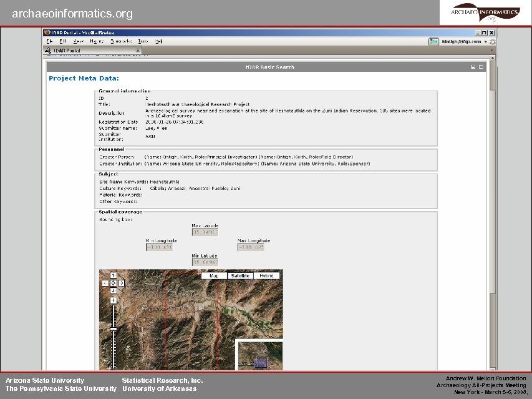Image resolution: width=532 pixels, height=399 pixels.
Task: Open the search engine dropdown arrow
Action: click(x=485, y=42)
